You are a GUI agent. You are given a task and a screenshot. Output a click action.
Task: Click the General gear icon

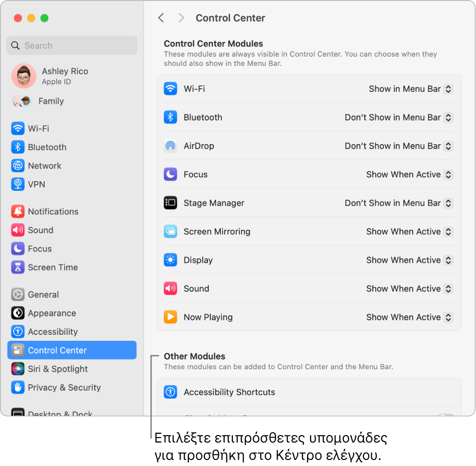[x=17, y=294]
